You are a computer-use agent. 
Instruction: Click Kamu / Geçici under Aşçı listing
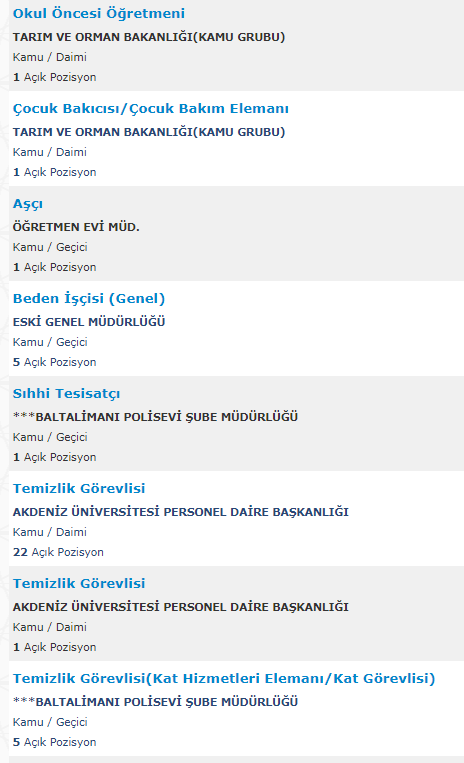[50, 247]
